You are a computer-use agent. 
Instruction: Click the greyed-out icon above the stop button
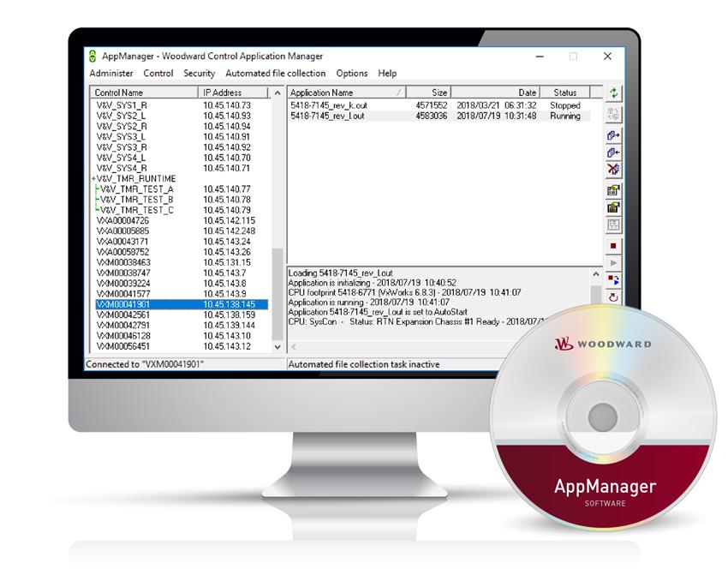click(614, 225)
